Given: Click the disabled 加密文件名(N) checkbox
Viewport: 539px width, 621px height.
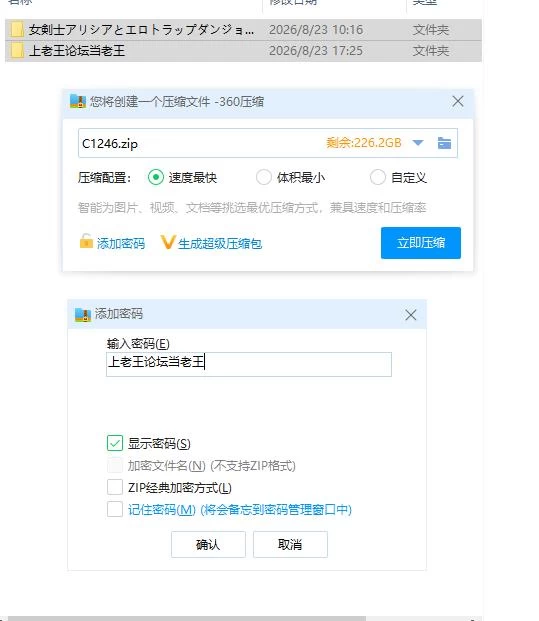Looking at the screenshot, I should click(x=115, y=465).
